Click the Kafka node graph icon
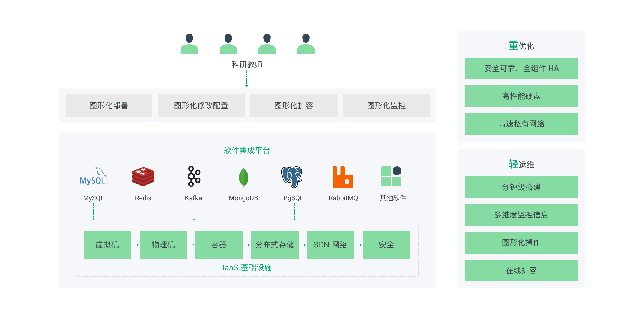 point(194,176)
